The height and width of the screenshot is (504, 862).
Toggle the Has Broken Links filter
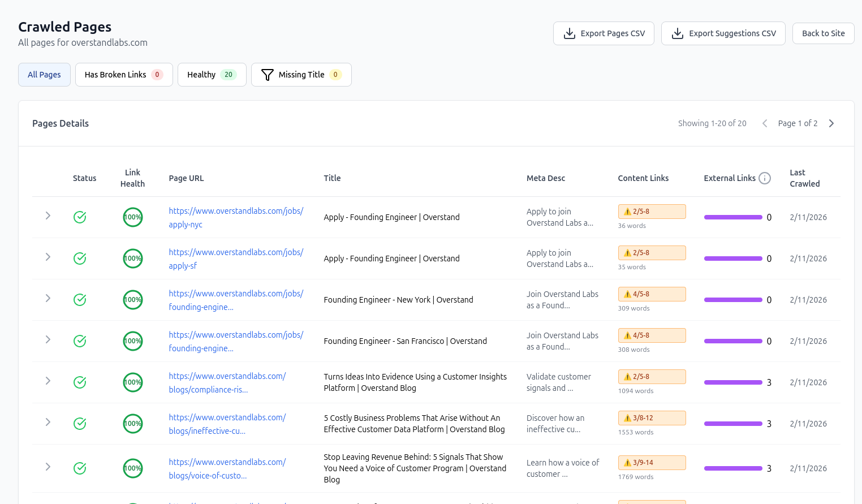124,74
